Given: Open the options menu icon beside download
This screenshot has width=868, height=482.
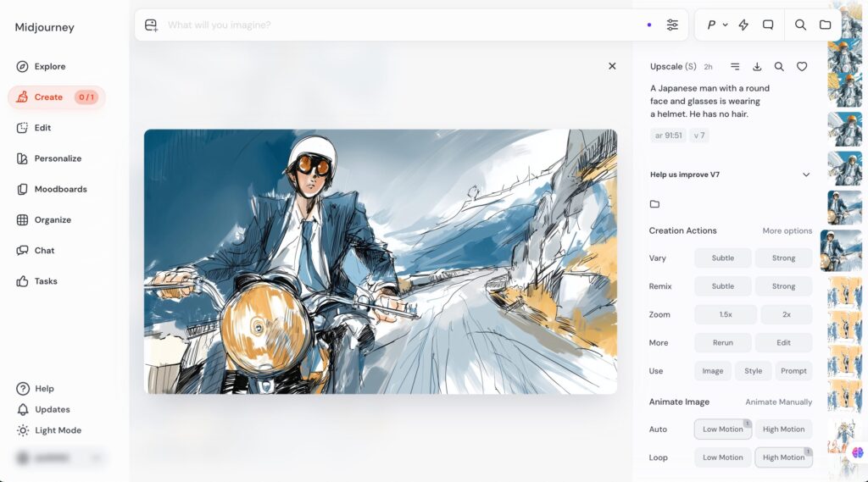Looking at the screenshot, I should coord(735,67).
